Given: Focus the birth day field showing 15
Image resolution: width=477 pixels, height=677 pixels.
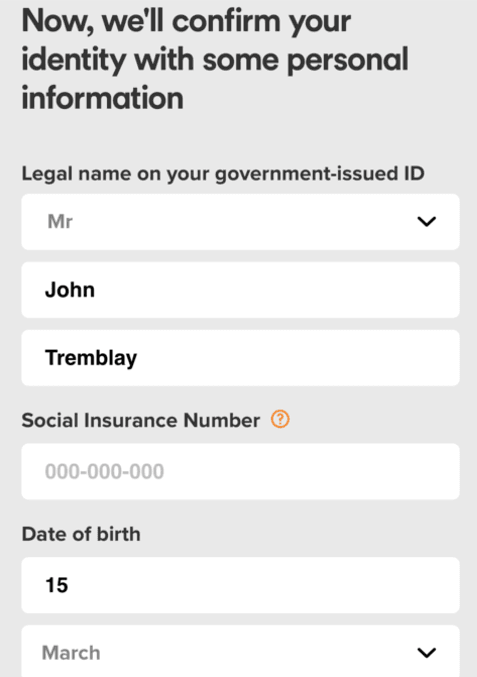Looking at the screenshot, I should pos(240,585).
